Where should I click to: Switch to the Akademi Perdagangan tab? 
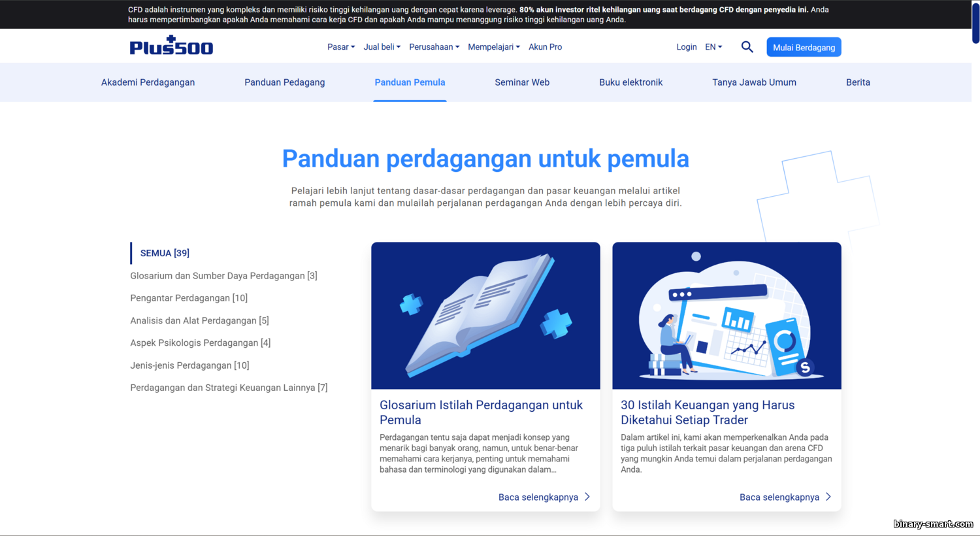(148, 82)
